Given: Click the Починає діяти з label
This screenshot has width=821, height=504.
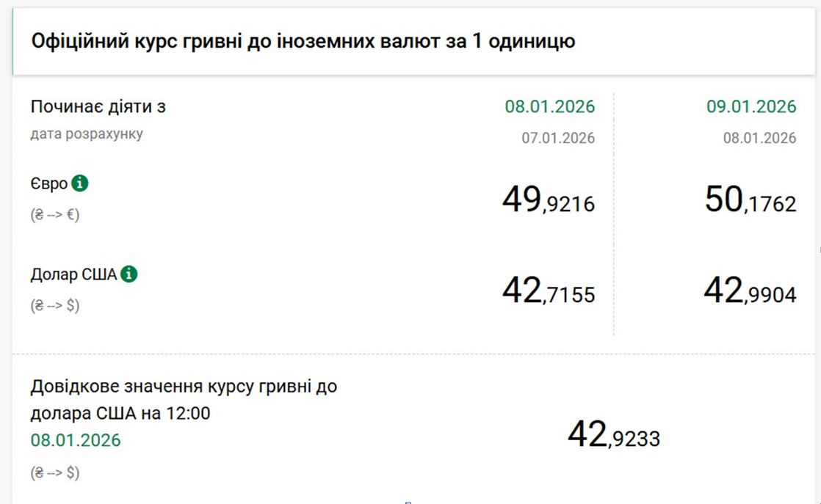Looking at the screenshot, I should pyautogui.click(x=98, y=106).
